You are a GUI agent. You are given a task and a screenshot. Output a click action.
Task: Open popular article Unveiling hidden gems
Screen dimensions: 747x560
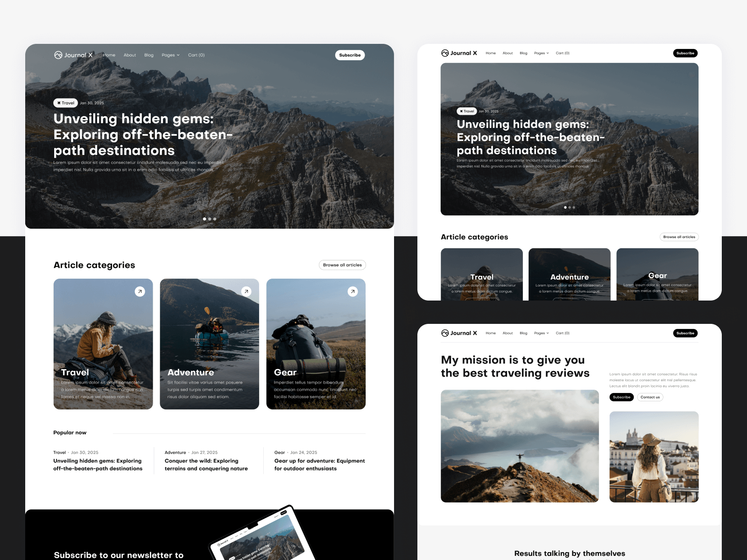tap(98, 465)
